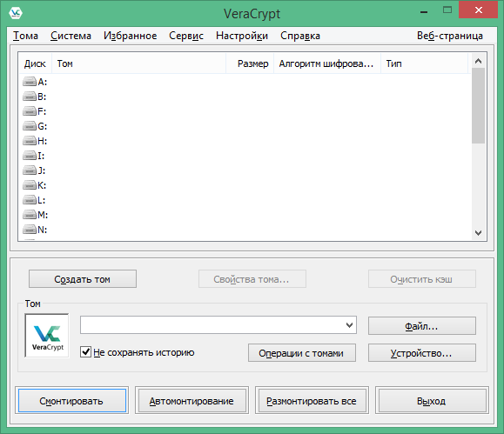The image size is (504, 434).
Task: Click the Смонтировать button
Action: tap(71, 400)
